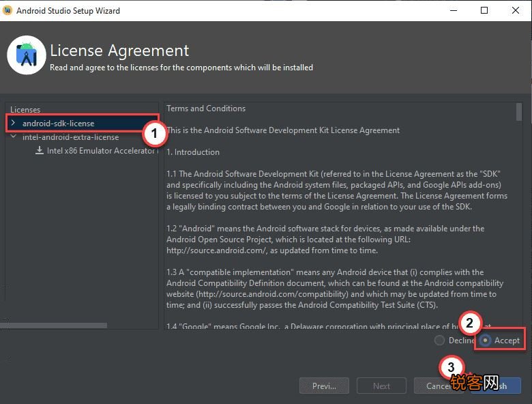Expand the android-sdk-license tree node
Screen dimensions: 532x404
[13, 123]
